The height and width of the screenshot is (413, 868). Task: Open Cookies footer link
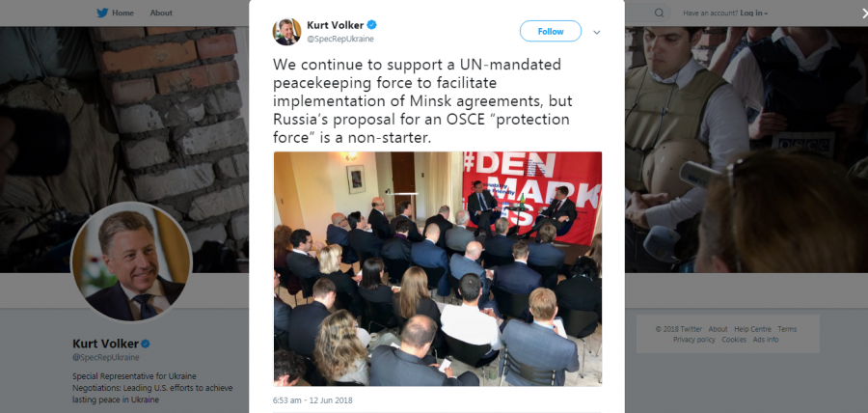coord(734,340)
